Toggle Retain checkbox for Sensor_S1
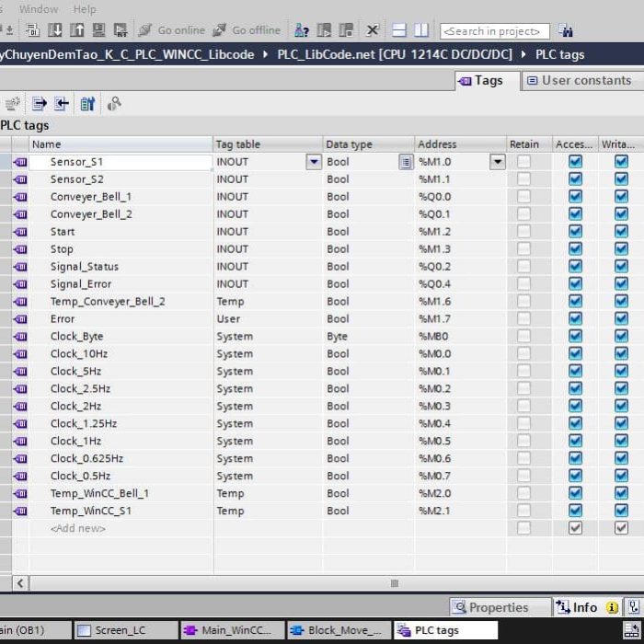This screenshot has width=644, height=644. click(x=523, y=161)
